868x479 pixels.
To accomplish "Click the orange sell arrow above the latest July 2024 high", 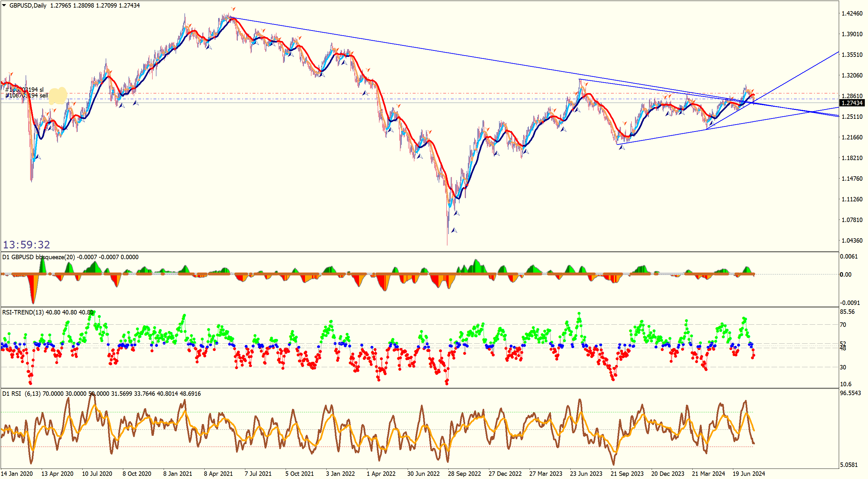I will (x=752, y=91).
